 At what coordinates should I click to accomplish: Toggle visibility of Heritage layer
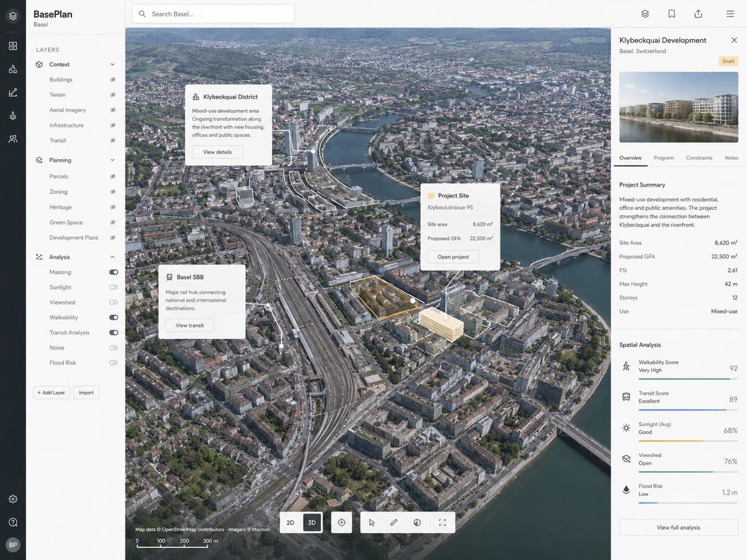click(113, 207)
